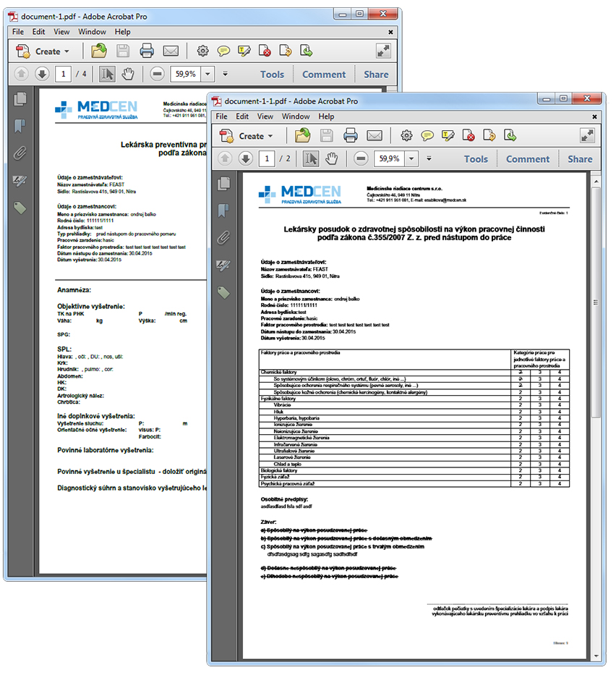The width and height of the screenshot is (616, 683).
Task: Click the scroll up arrow in document-1-1.pdf window
Action: click(x=596, y=181)
